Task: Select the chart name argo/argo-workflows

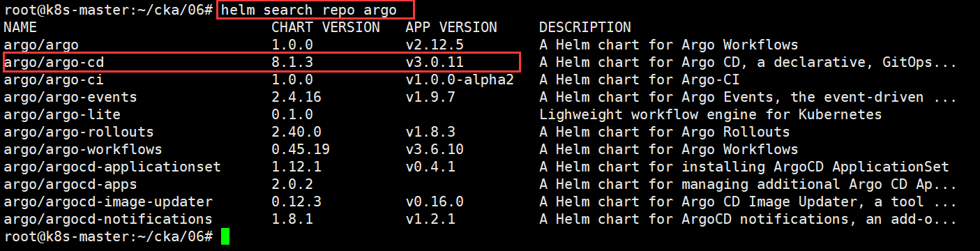Action: click(83, 150)
